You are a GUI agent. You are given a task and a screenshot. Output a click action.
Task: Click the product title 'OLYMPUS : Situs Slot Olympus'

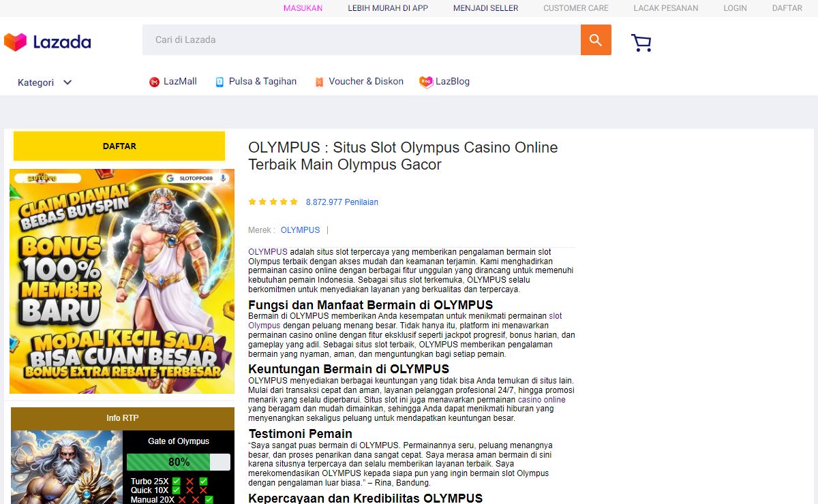click(x=403, y=156)
